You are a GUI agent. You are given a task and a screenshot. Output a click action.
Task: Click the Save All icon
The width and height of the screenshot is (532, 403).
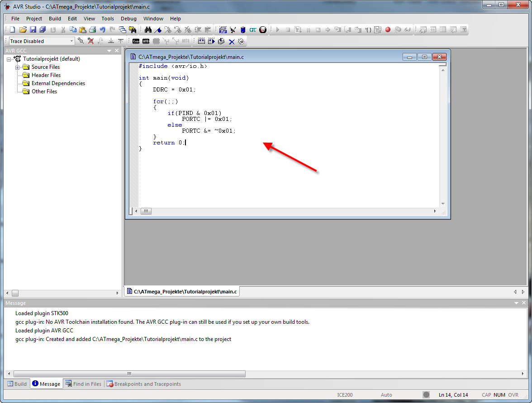[x=43, y=30]
